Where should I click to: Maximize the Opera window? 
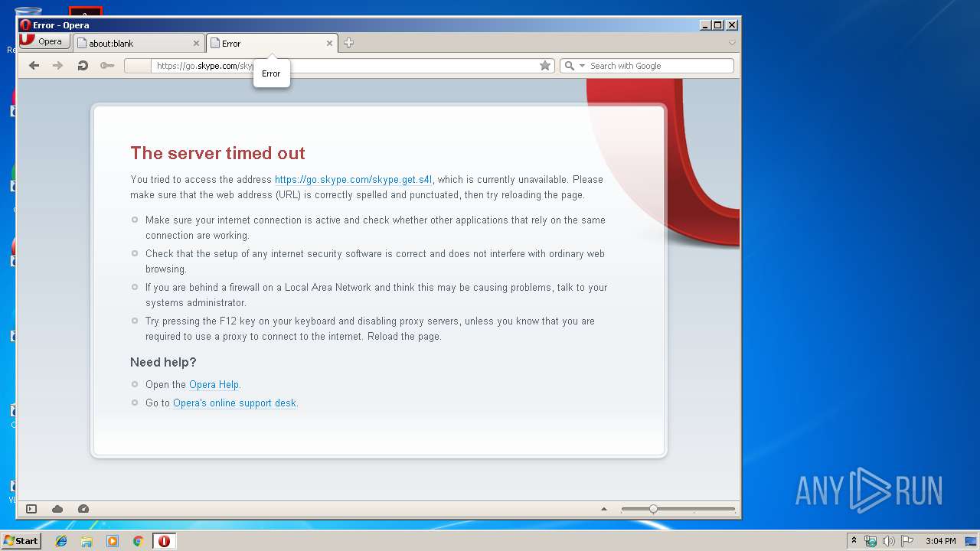pyautogui.click(x=718, y=25)
